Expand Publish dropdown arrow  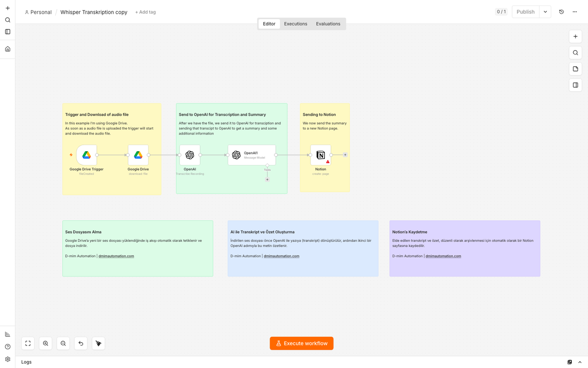pos(545,12)
